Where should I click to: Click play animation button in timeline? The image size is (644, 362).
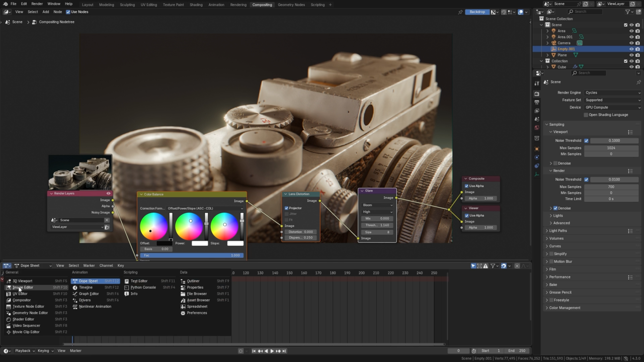click(272, 351)
